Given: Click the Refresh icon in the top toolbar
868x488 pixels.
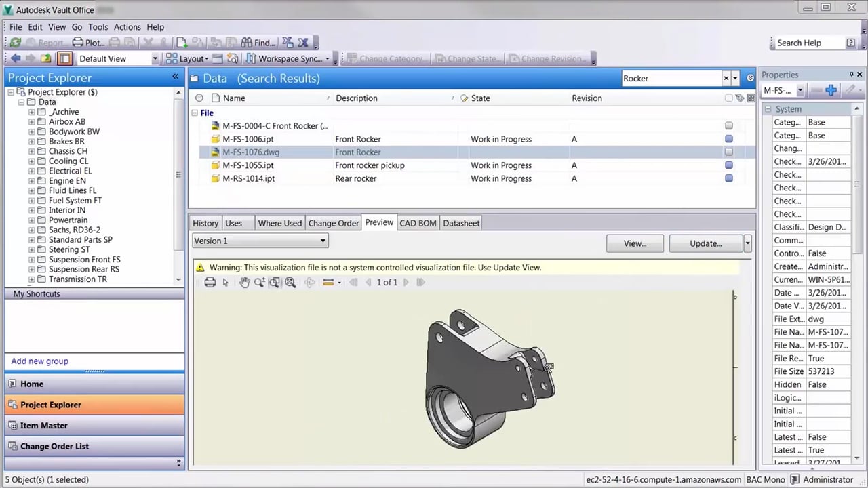Looking at the screenshot, I should (15, 43).
